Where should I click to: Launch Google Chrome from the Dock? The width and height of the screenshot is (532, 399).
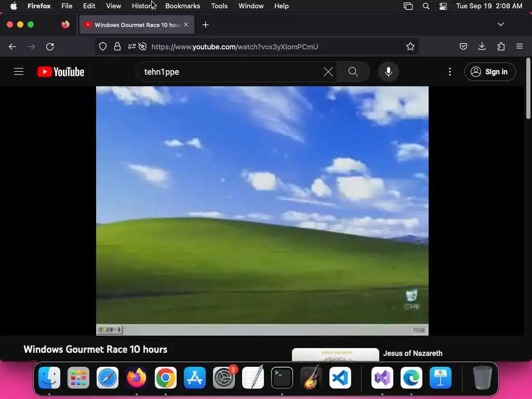(166, 378)
